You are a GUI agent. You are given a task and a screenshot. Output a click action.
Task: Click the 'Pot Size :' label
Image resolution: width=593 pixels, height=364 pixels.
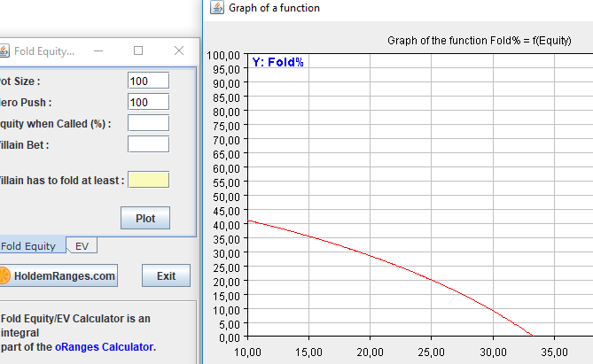coord(19,81)
